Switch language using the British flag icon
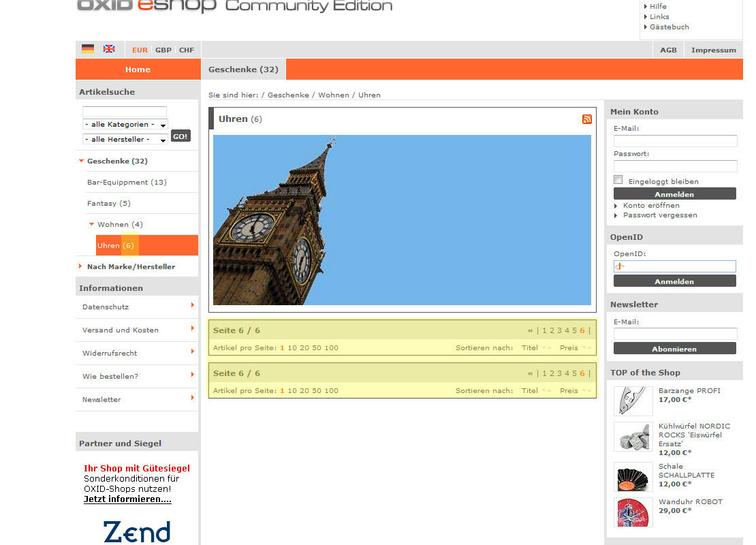756x545 pixels. (x=109, y=49)
